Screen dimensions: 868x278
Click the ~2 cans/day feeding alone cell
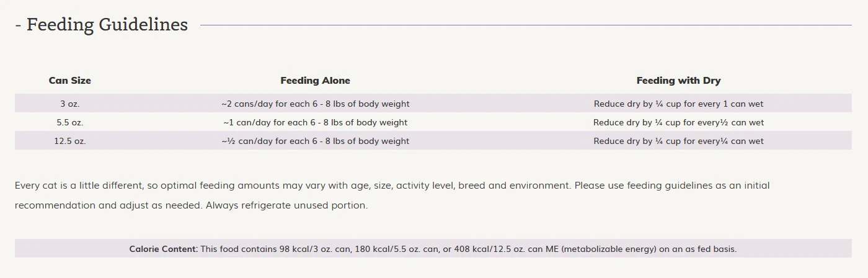pyautogui.click(x=315, y=104)
